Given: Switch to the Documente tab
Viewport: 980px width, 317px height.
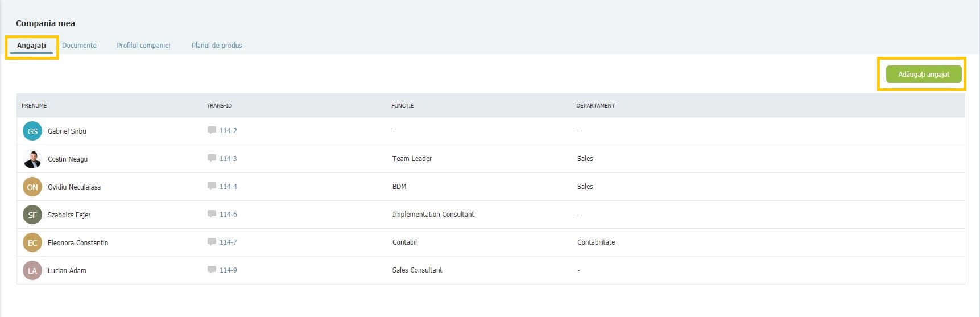Looking at the screenshot, I should (79, 46).
